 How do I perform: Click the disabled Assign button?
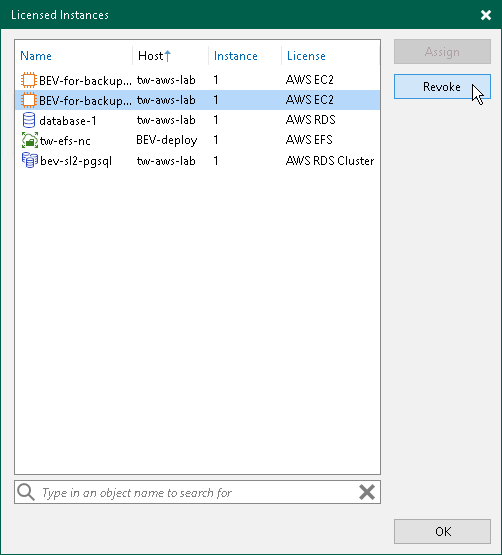coord(442,52)
